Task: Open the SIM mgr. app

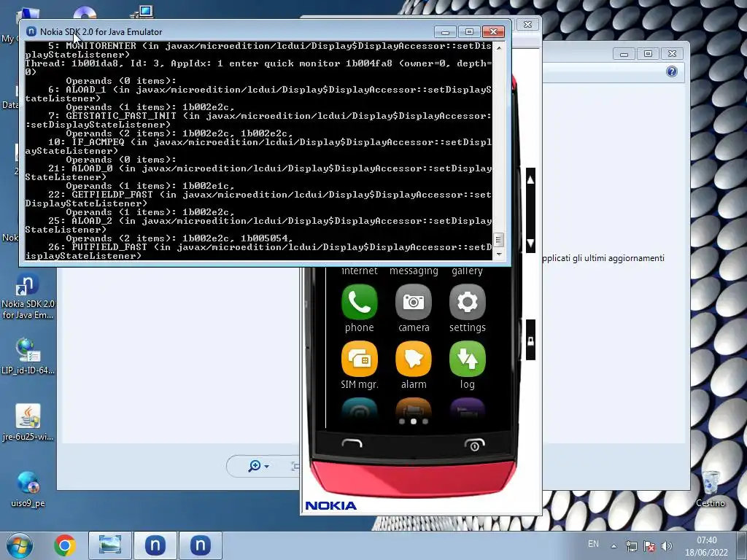Action: point(359,359)
